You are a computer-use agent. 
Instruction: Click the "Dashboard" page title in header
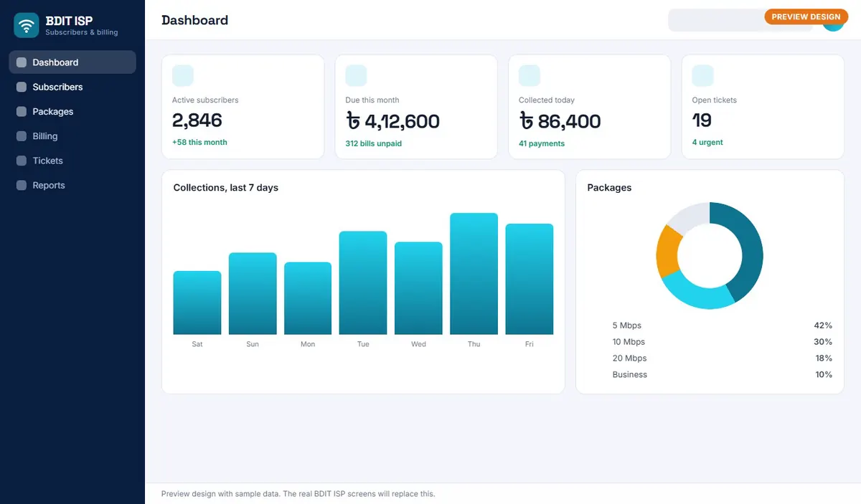click(x=194, y=20)
